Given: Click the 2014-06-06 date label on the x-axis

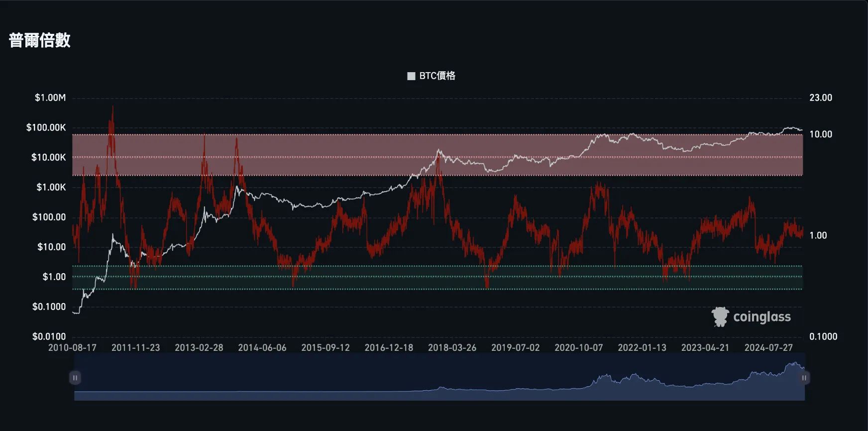Looking at the screenshot, I should [262, 347].
